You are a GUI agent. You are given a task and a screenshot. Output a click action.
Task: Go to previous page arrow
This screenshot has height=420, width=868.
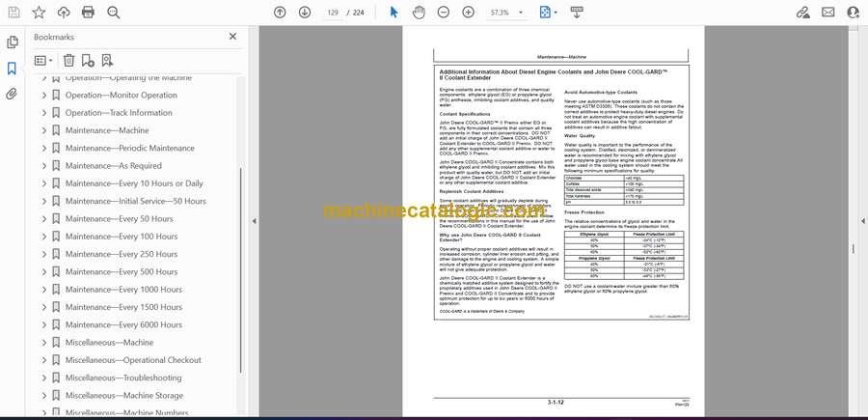coord(280,13)
